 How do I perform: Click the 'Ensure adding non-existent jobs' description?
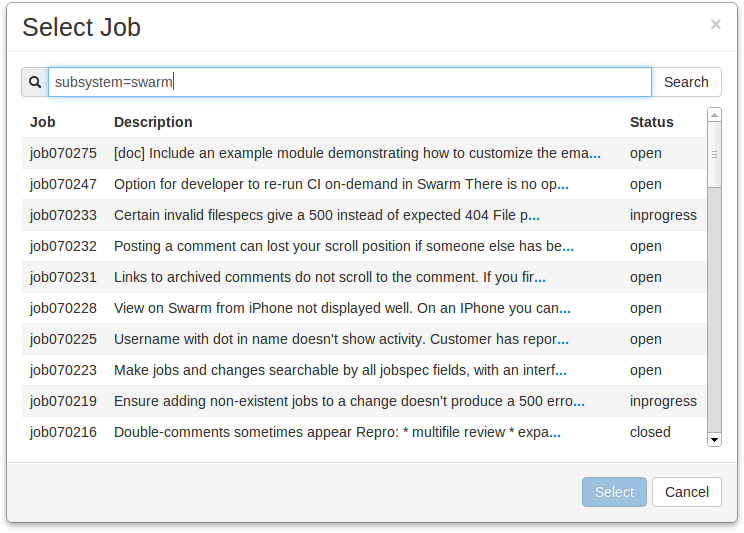coord(349,401)
